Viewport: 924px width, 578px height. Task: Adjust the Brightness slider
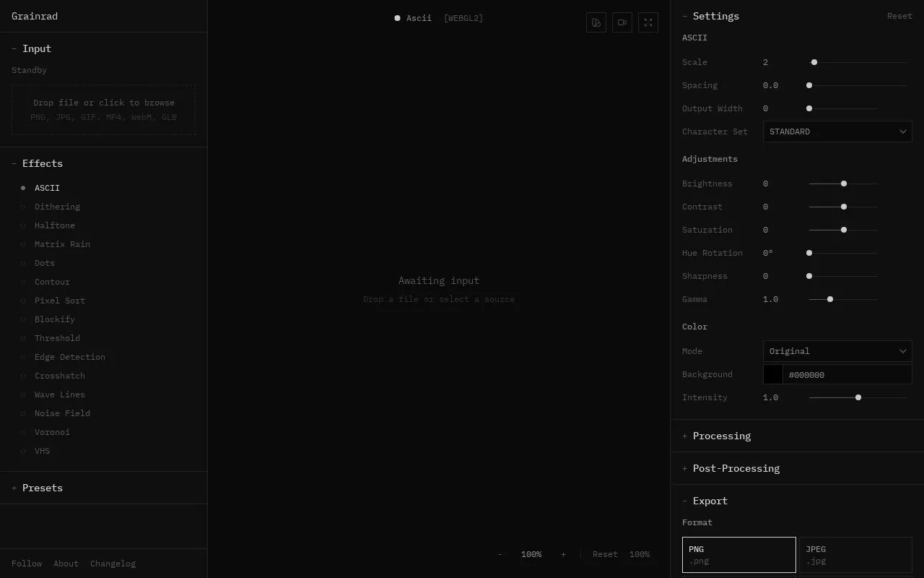point(843,184)
